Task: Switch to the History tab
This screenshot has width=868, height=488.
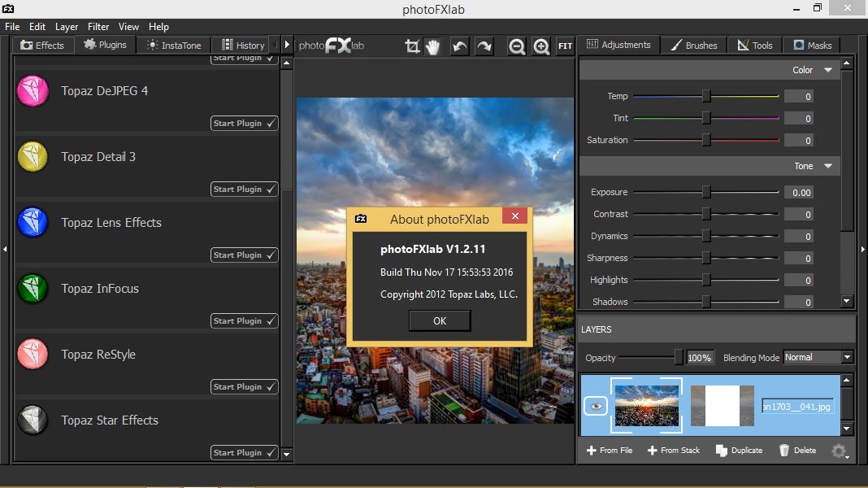Action: [x=242, y=46]
